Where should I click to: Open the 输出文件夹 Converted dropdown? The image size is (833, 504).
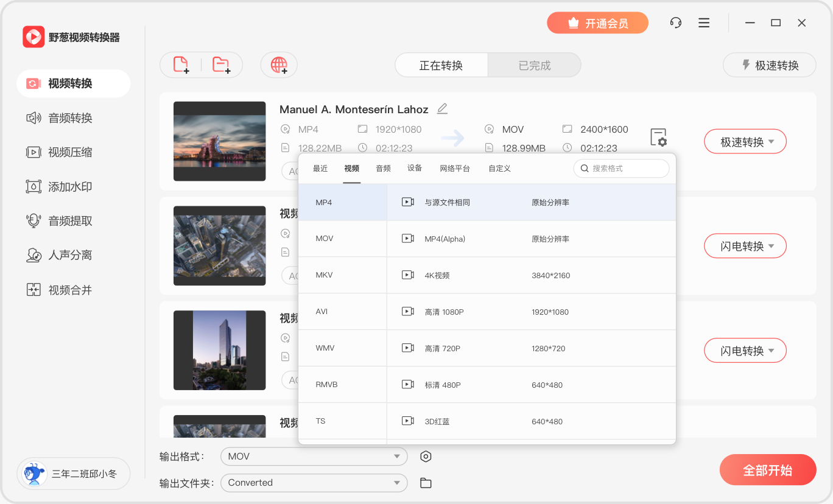[x=314, y=483]
